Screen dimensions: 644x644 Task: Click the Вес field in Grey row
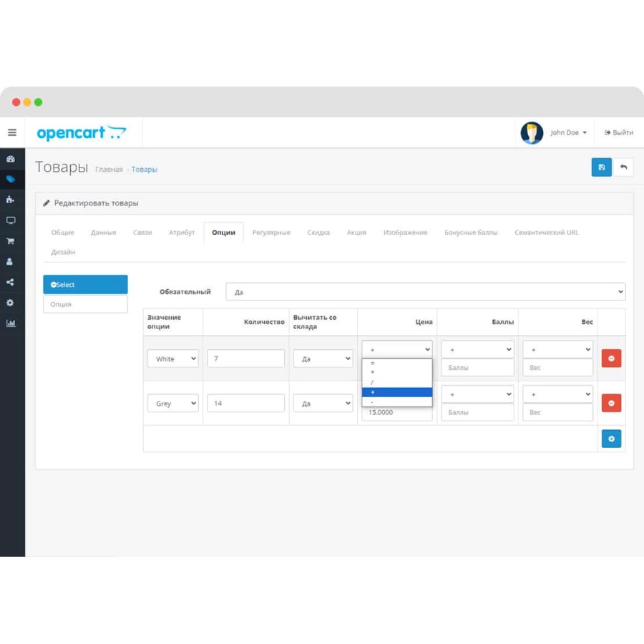click(x=557, y=412)
